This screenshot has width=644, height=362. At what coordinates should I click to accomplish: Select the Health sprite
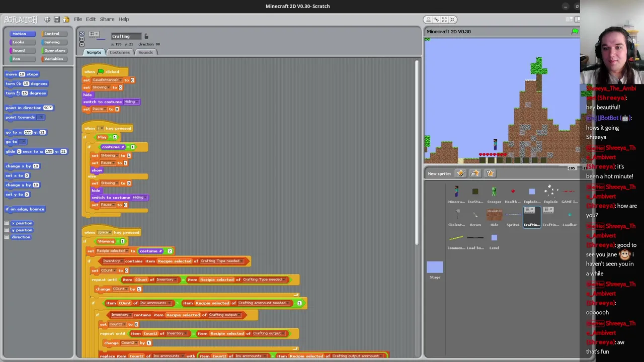point(513,194)
